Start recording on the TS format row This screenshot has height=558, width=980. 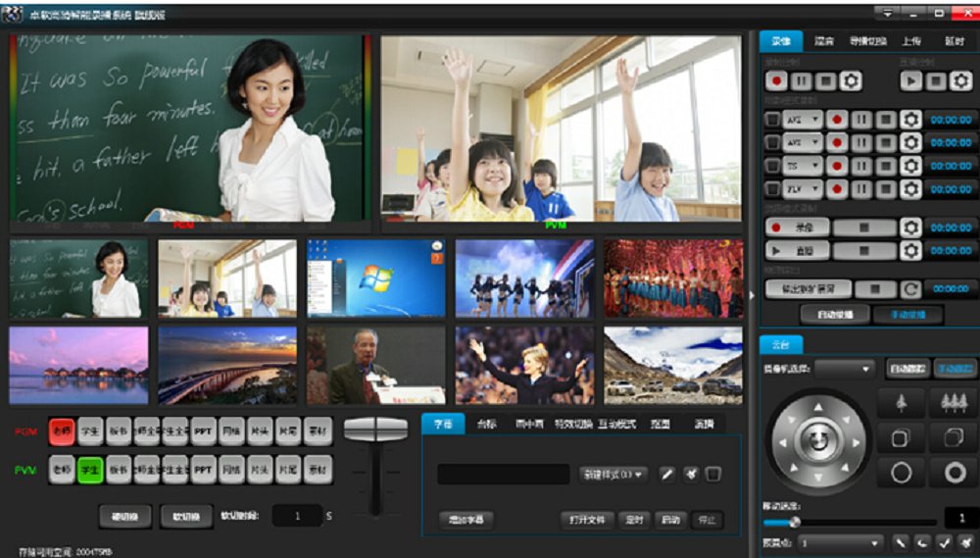tap(837, 166)
